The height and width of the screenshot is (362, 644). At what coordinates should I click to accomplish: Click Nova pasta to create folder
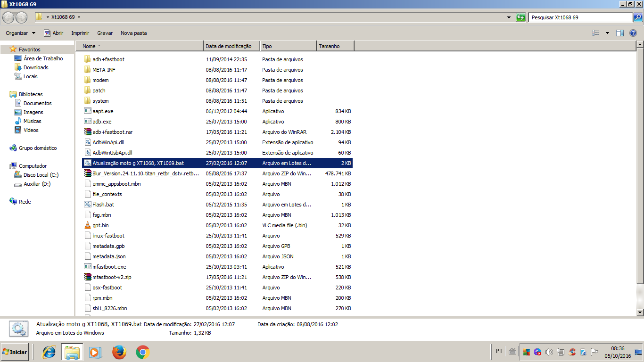tap(134, 33)
